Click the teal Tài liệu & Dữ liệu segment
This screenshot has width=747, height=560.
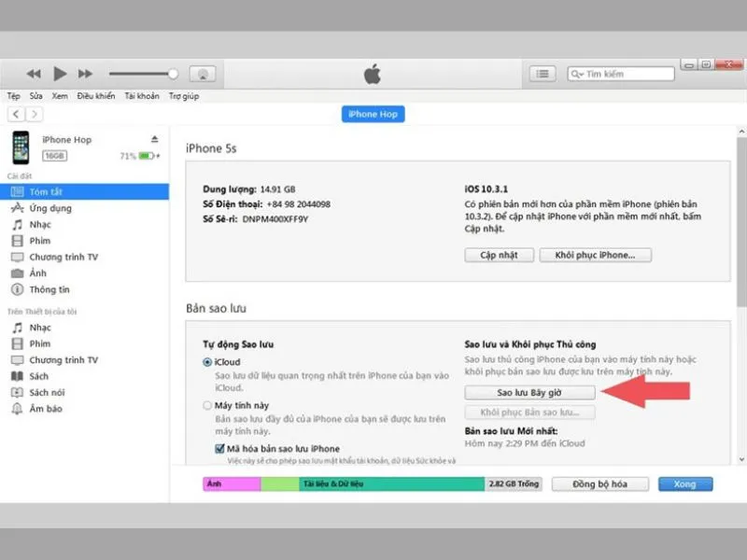pos(391,483)
